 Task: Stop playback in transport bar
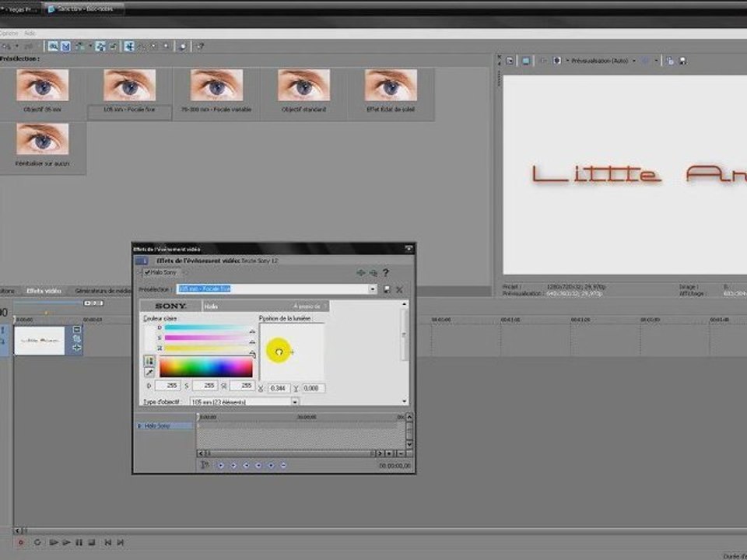click(x=92, y=542)
